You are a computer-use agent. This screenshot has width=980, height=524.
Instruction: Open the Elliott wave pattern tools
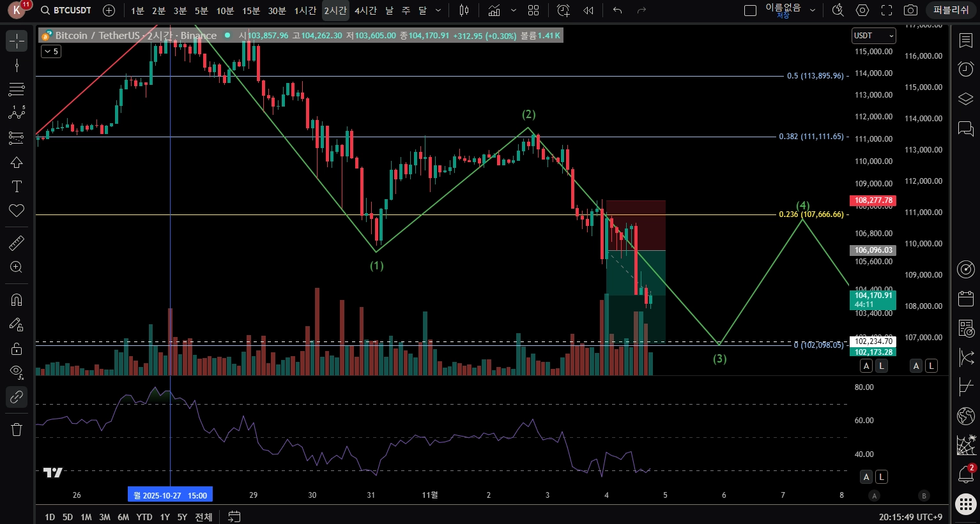click(17, 113)
